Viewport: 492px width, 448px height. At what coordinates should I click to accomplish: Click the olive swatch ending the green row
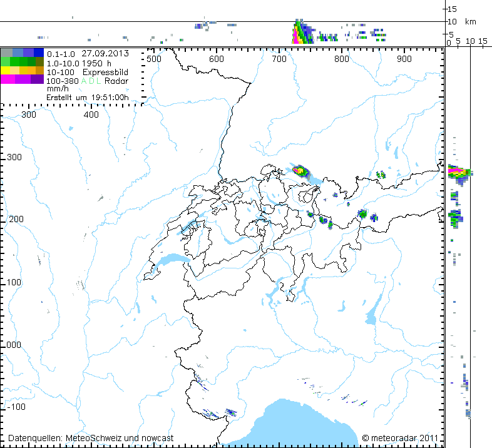[x=39, y=61]
